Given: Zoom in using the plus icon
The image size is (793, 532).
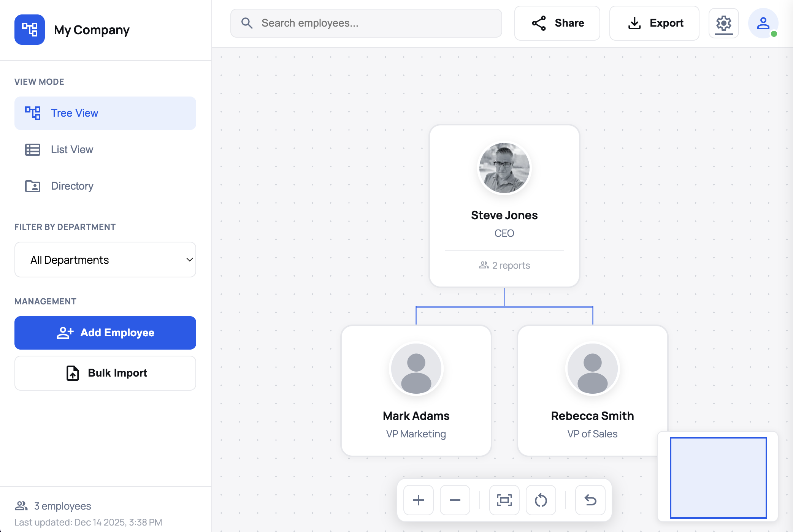Looking at the screenshot, I should [418, 500].
